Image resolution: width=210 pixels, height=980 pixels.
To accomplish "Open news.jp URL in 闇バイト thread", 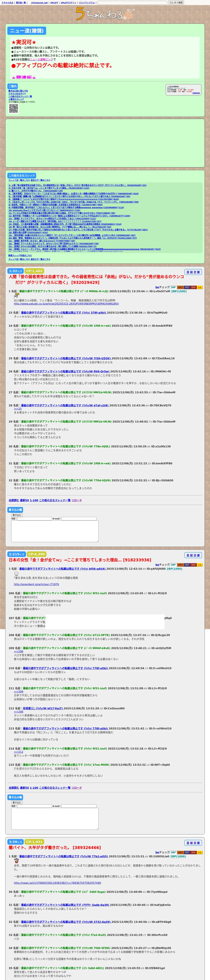I will 58,883.
